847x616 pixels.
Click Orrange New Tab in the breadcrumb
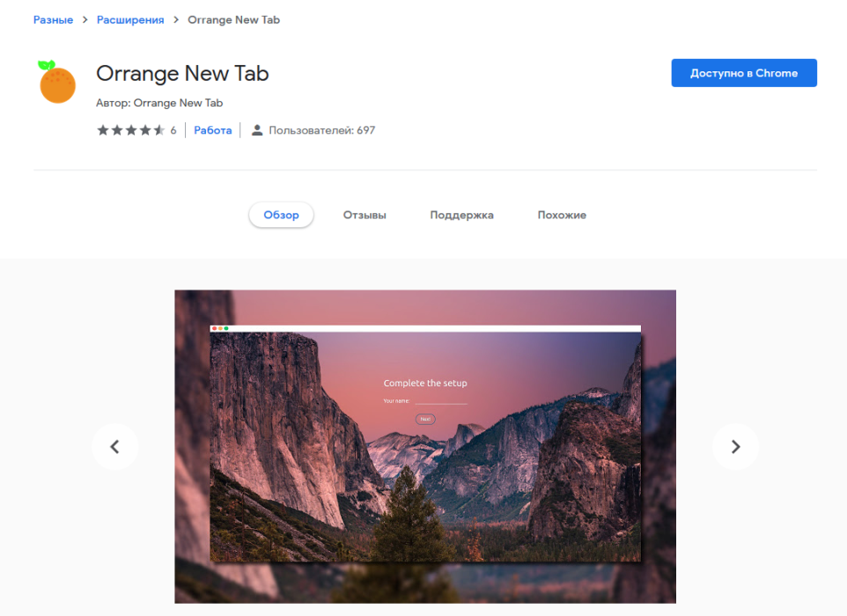coord(234,20)
